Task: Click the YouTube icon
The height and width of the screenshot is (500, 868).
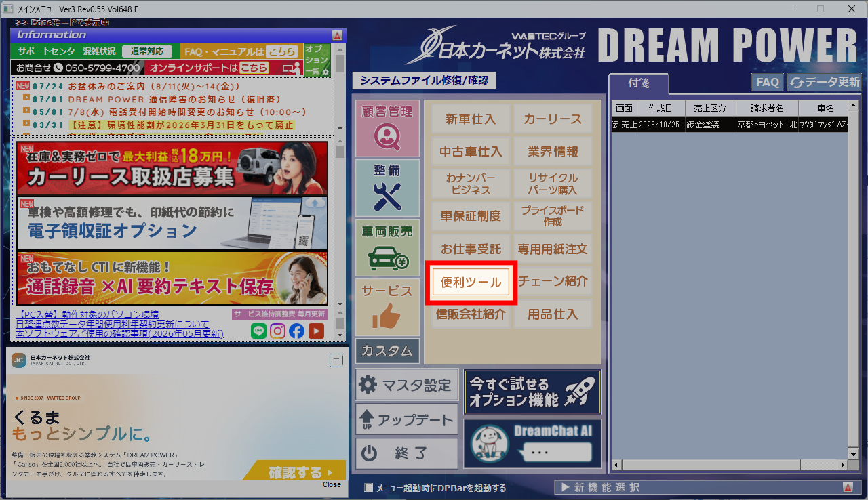Action: point(316,331)
